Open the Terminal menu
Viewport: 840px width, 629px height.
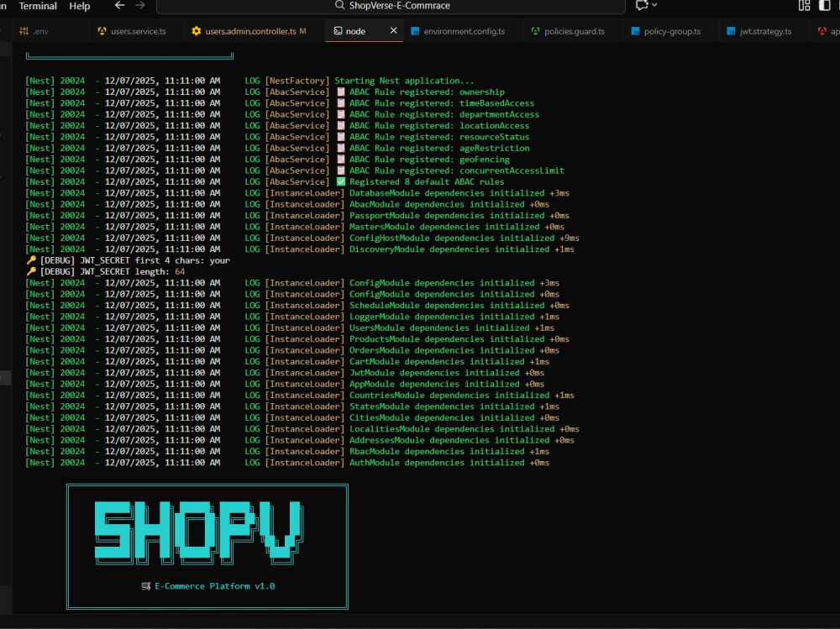[38, 6]
